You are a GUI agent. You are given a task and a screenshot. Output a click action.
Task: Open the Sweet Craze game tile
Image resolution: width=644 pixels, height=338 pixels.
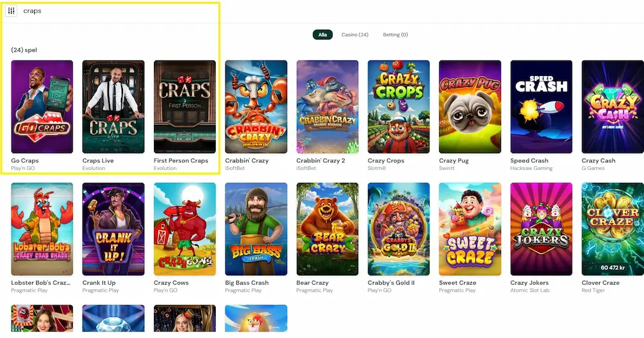click(x=470, y=229)
